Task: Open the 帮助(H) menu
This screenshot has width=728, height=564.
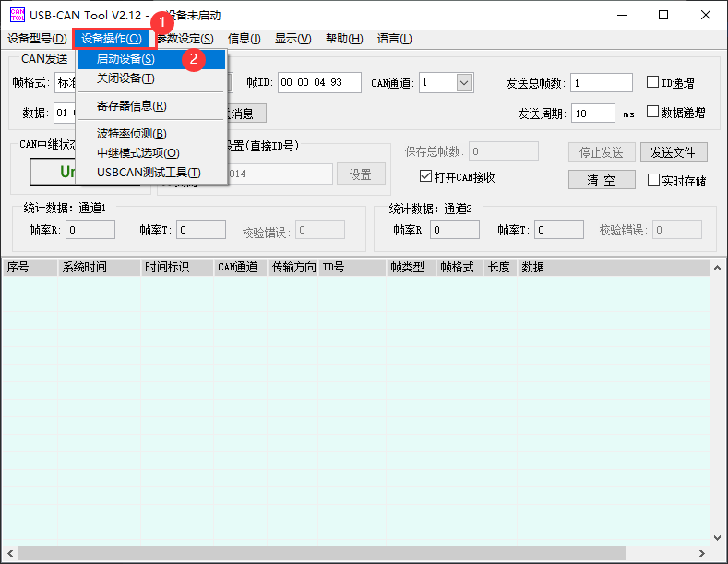Action: (x=344, y=39)
